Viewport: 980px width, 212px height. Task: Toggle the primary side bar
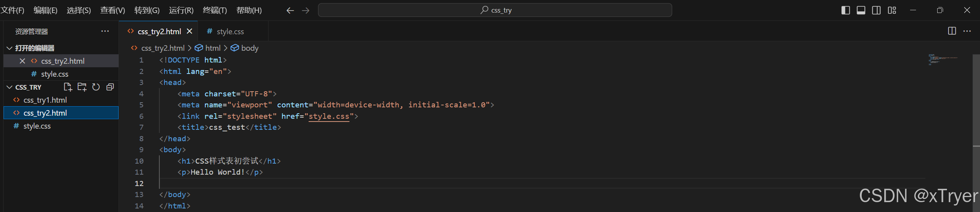click(846, 11)
